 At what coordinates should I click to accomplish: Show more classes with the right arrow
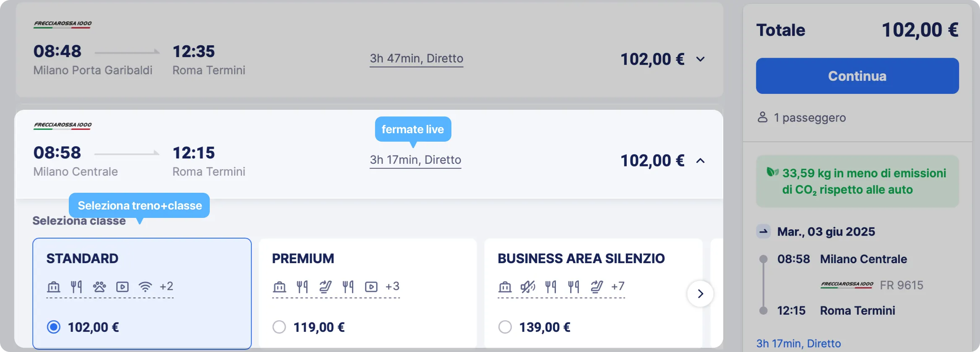(700, 294)
